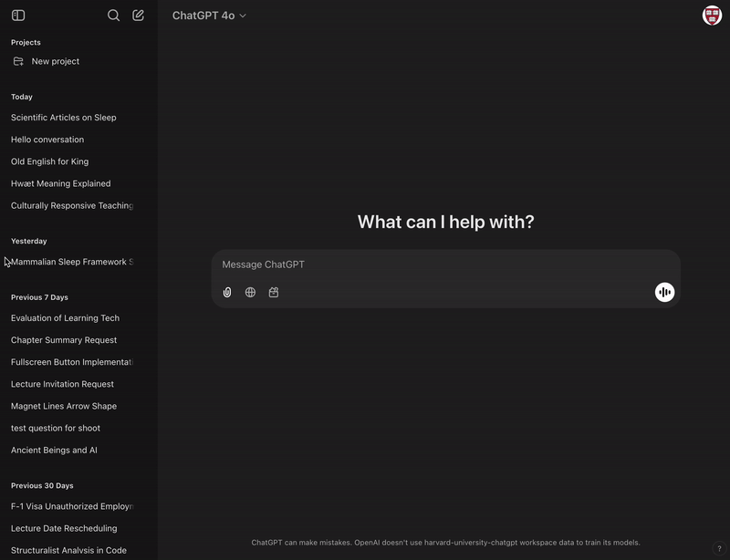Start a new chat with compose icon
The width and height of the screenshot is (730, 560).
pos(138,16)
